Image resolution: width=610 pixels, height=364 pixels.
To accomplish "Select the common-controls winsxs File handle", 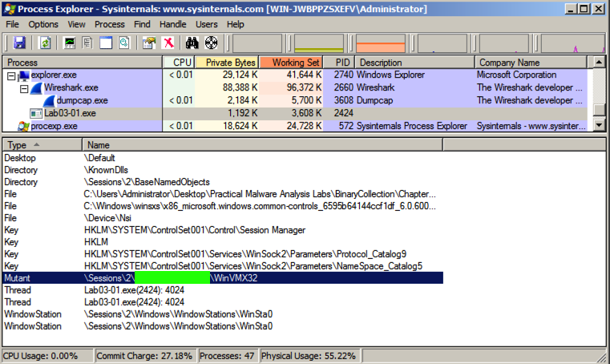I will coord(223,206).
